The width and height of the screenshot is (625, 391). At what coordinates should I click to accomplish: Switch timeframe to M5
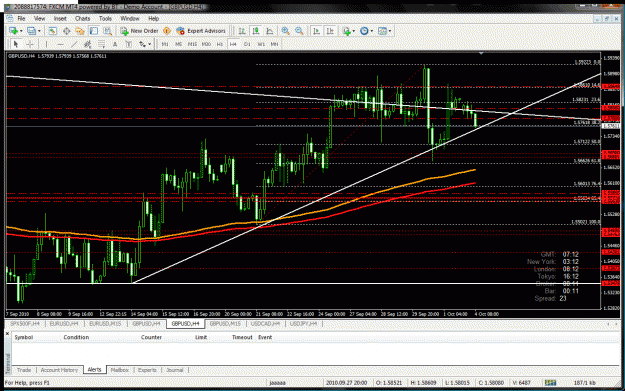pyautogui.click(x=179, y=44)
